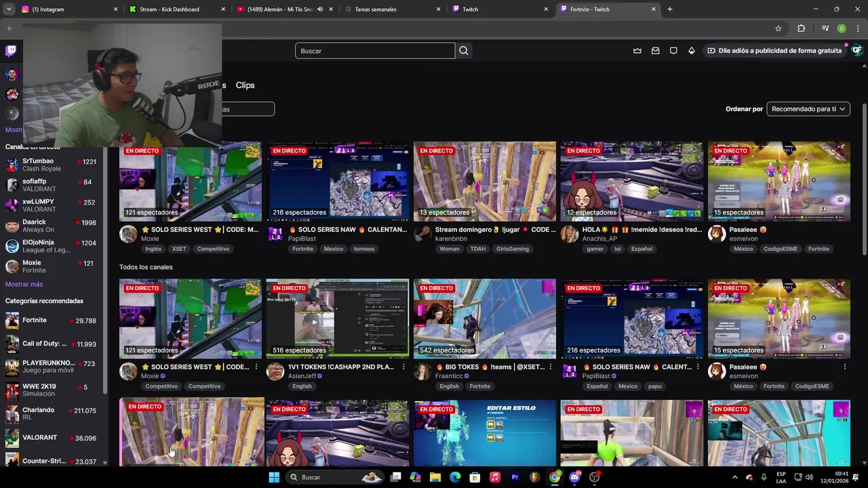The height and width of the screenshot is (488, 868).
Task: Click the Twitch search field
Action: (x=375, y=51)
